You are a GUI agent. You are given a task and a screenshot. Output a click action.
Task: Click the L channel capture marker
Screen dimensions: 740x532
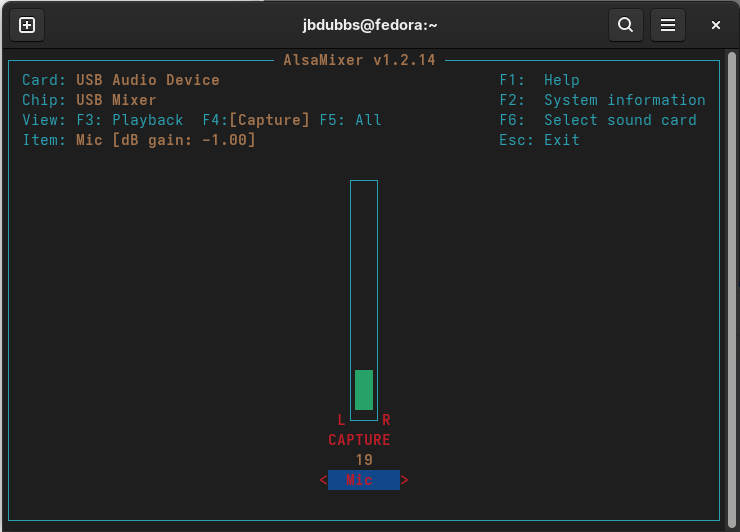(x=341, y=420)
